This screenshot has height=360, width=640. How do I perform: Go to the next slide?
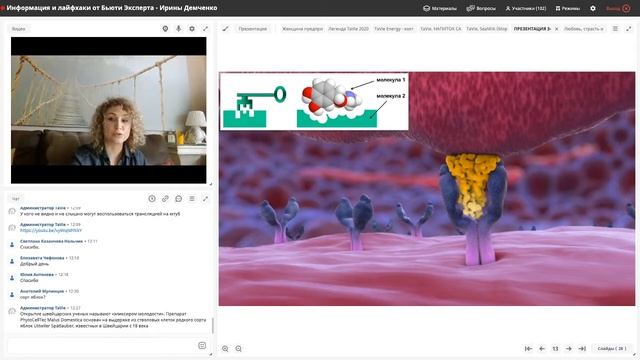[x=569, y=349]
